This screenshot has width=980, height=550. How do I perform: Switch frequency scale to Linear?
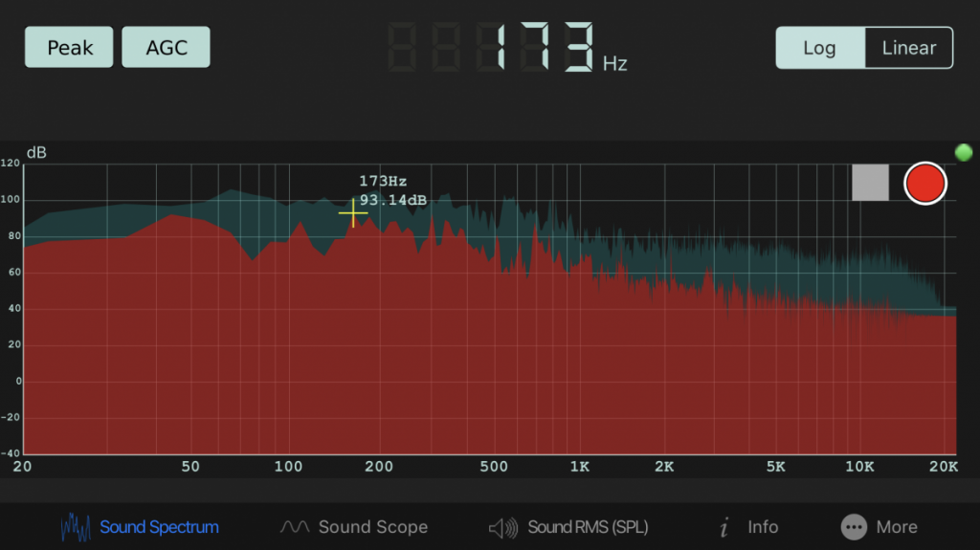[908, 48]
